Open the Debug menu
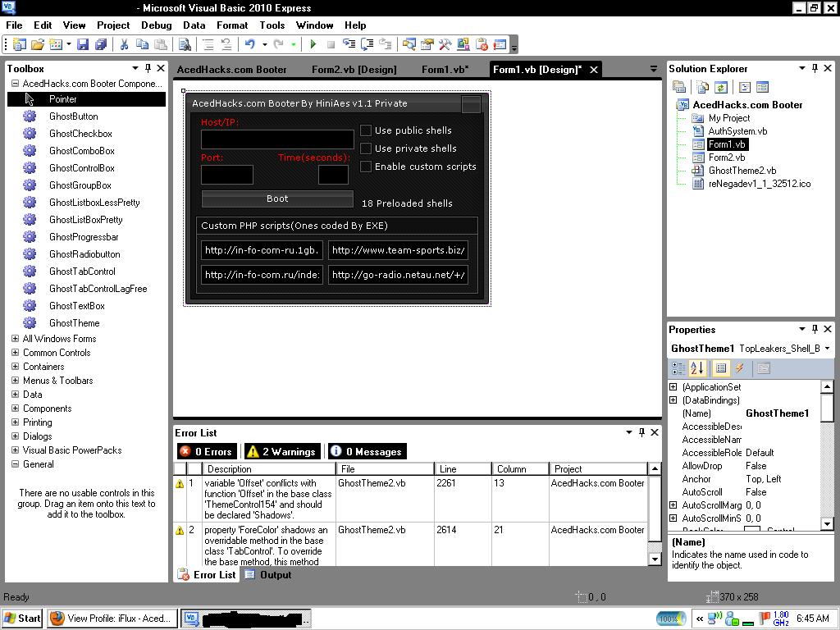 pos(157,25)
